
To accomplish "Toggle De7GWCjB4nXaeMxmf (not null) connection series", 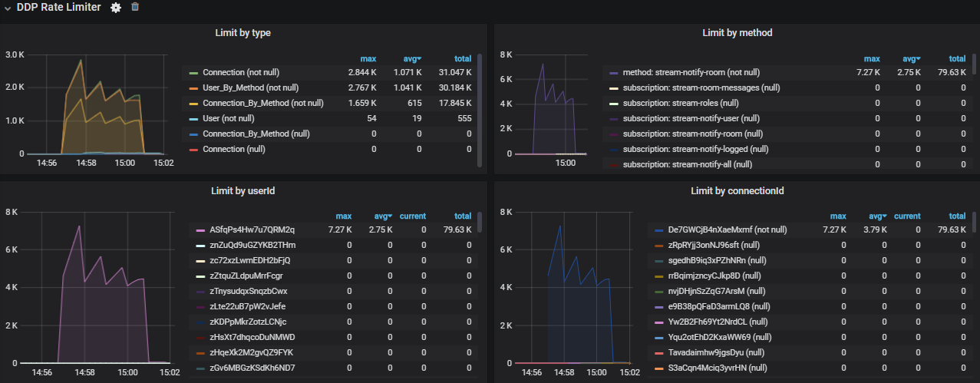I will coord(729,229).
